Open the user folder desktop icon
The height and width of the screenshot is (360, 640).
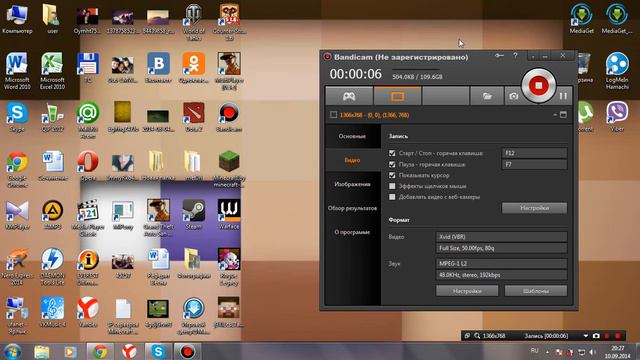point(52,19)
